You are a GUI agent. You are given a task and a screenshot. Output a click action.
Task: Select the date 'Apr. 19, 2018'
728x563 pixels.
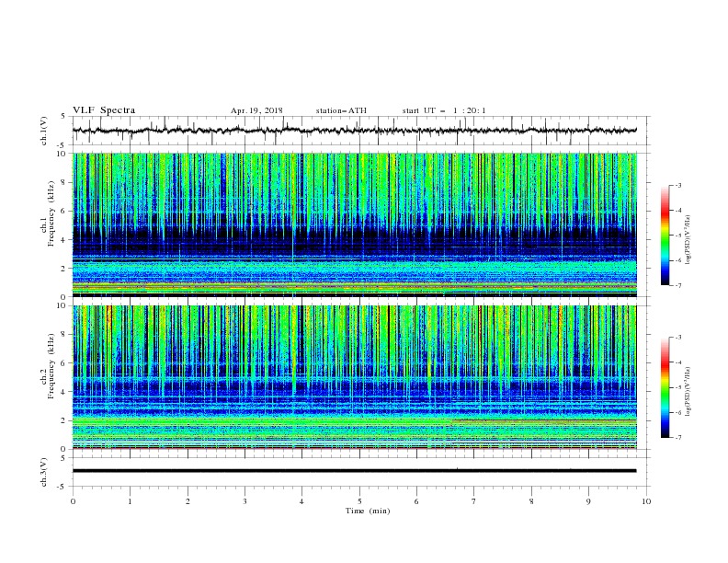pyautogui.click(x=256, y=110)
